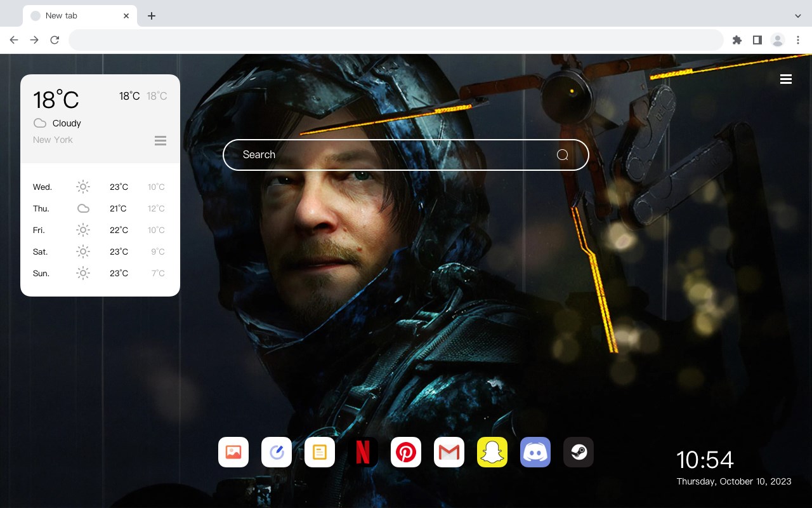
Task: Open the browser Extensions puzzle icon
Action: pos(737,40)
